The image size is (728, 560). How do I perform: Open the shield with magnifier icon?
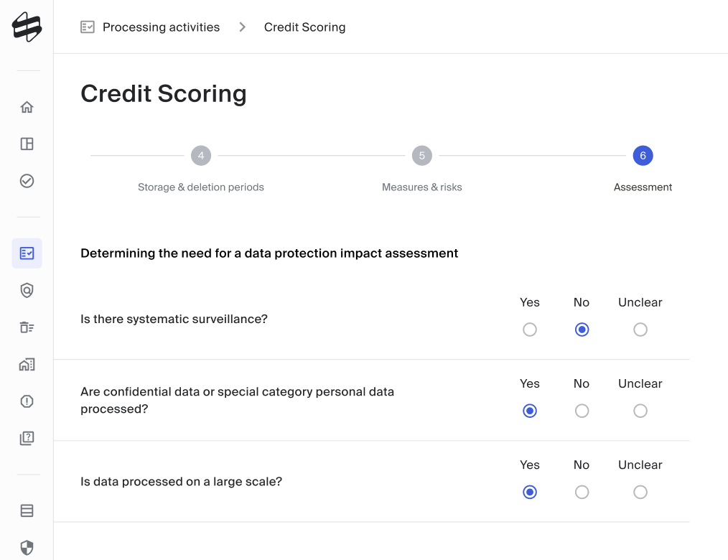tap(27, 290)
